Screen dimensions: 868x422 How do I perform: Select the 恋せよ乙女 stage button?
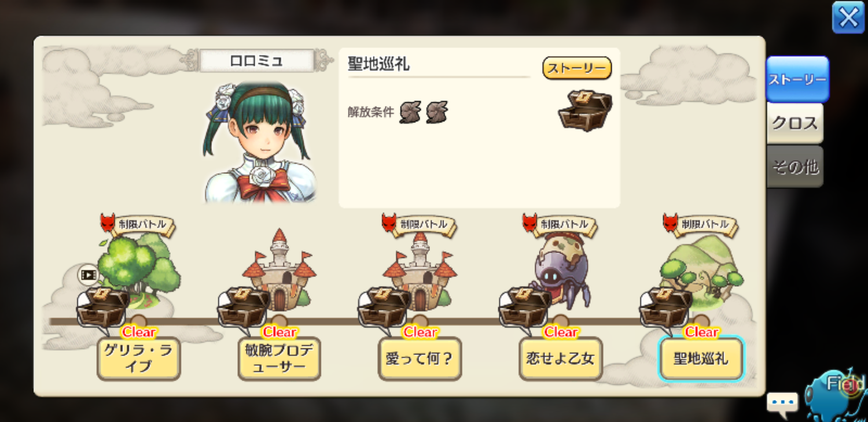[x=560, y=359]
